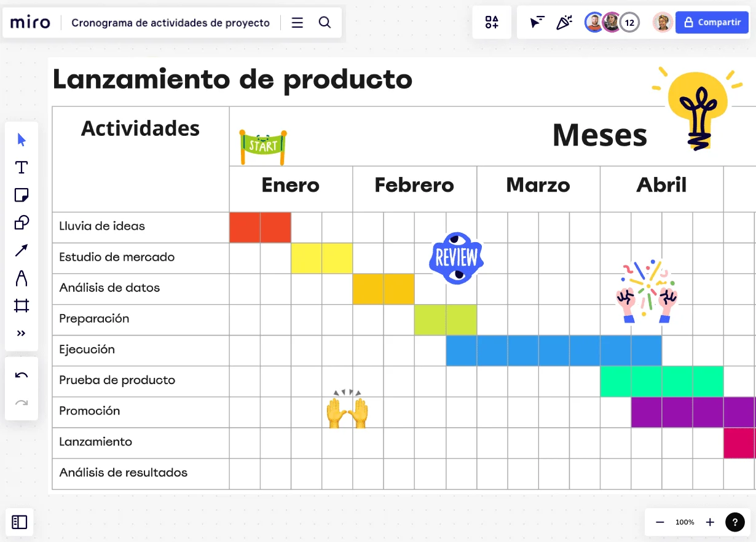The image size is (756, 542).
Task: Click the Compartir button
Action: click(712, 22)
